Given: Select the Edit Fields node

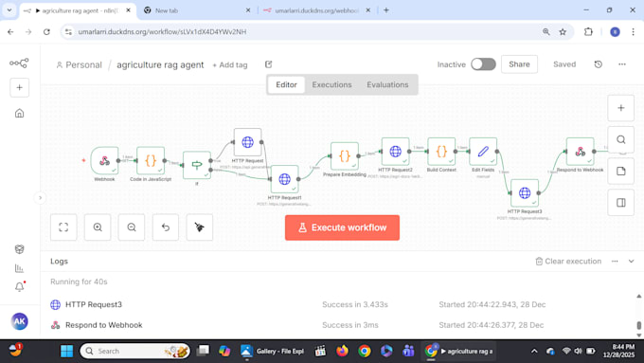Looking at the screenshot, I should pos(483,152).
